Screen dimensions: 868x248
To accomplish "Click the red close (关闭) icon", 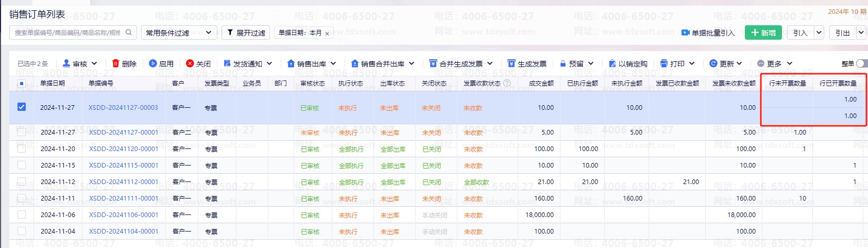I will 190,63.
